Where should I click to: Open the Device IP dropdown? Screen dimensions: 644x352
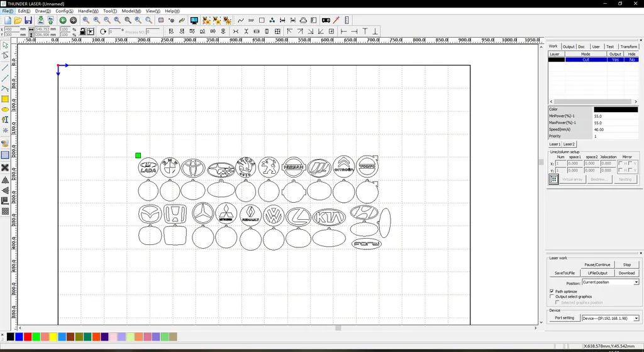[610, 318]
